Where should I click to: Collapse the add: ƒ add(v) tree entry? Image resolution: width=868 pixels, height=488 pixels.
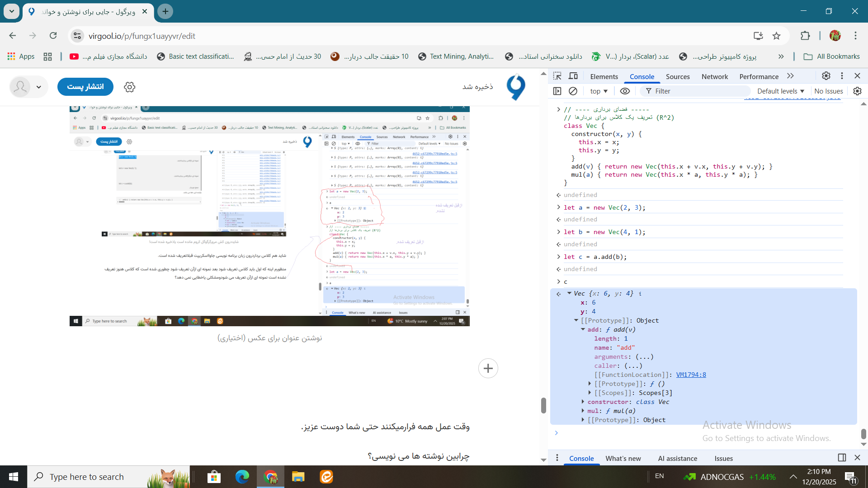[583, 329]
